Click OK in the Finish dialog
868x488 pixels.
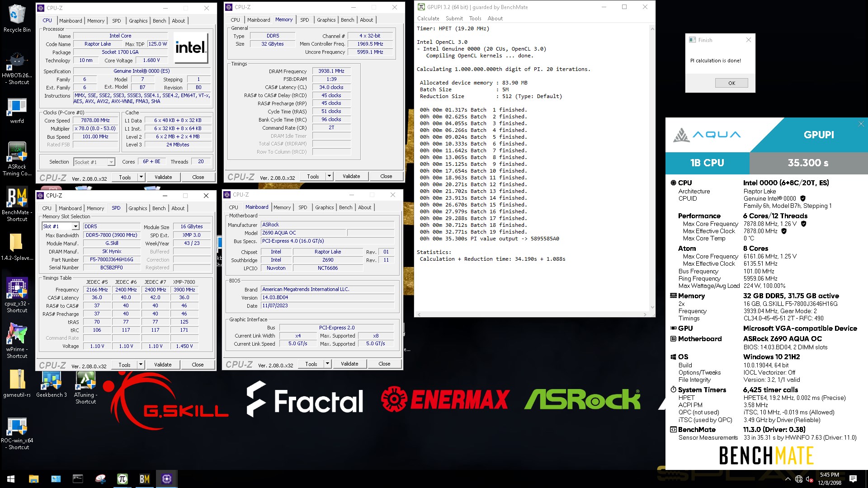click(731, 83)
